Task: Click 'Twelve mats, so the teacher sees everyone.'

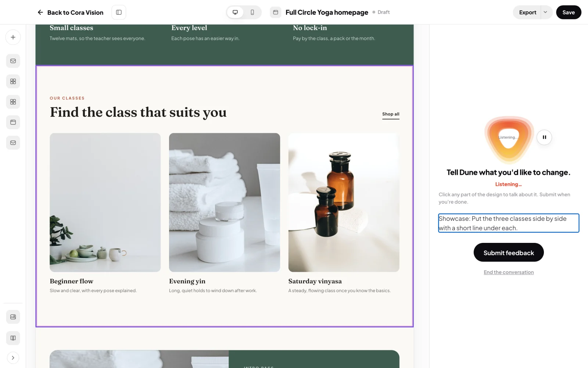Action: (x=97, y=38)
